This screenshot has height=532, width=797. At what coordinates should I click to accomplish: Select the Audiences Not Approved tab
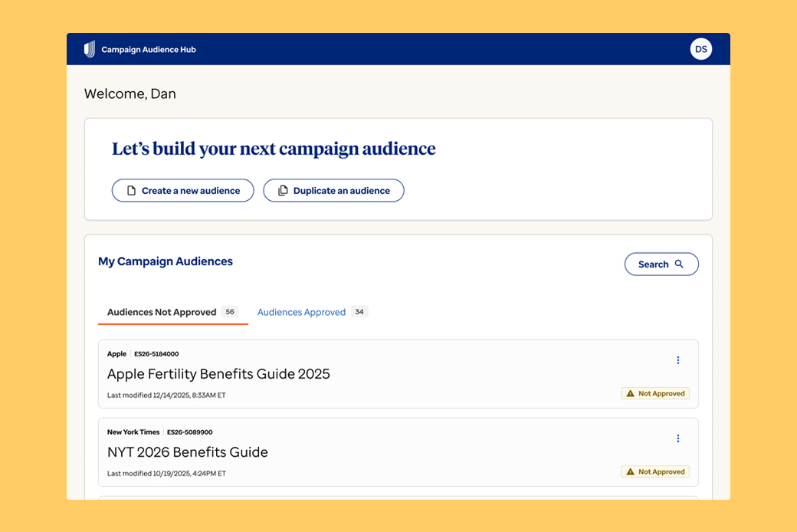coord(162,312)
